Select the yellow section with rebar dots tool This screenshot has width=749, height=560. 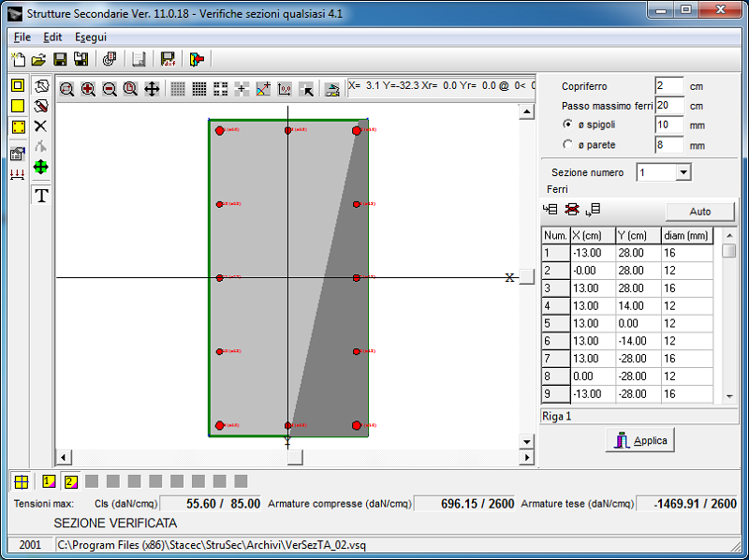18,126
